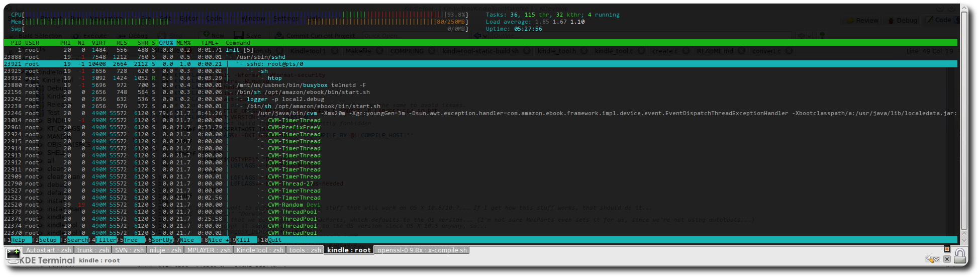
Task: Select the PID 23925 '-sh' row
Action: click(x=480, y=71)
